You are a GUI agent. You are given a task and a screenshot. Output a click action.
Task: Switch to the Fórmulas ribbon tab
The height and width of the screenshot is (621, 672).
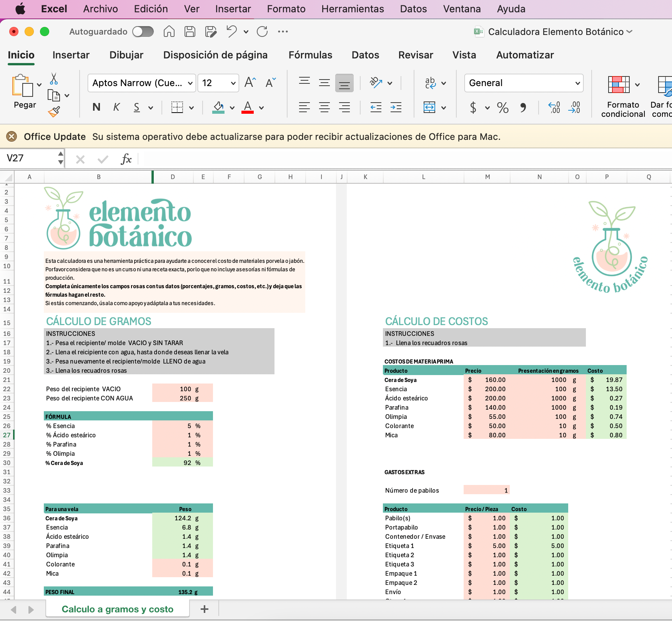click(310, 55)
